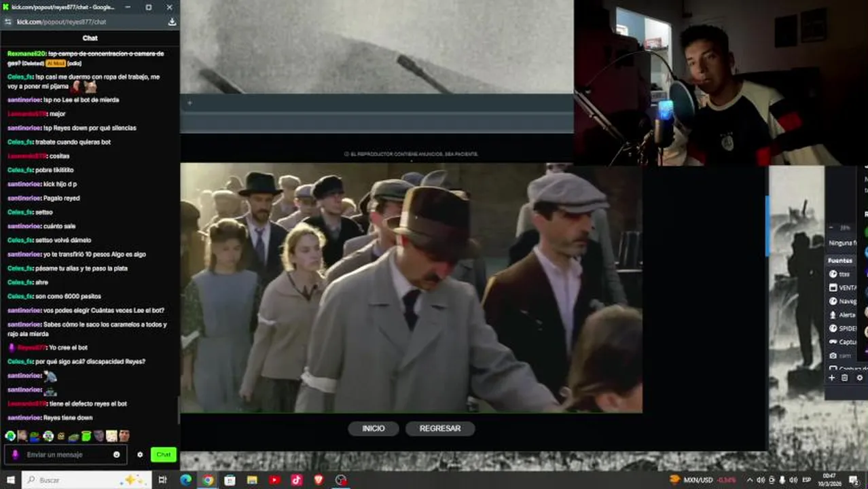The width and height of the screenshot is (868, 489).
Task: Click the zoom-out minus in OBS preview
Action: click(831, 228)
